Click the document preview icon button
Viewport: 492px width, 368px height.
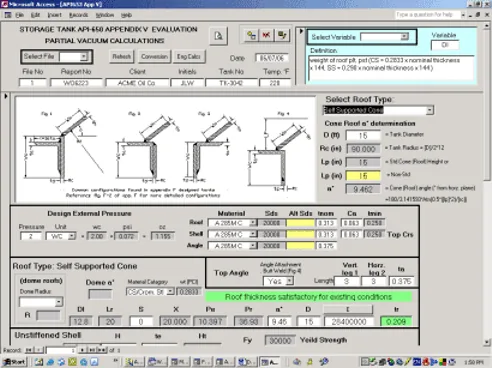[218, 36]
